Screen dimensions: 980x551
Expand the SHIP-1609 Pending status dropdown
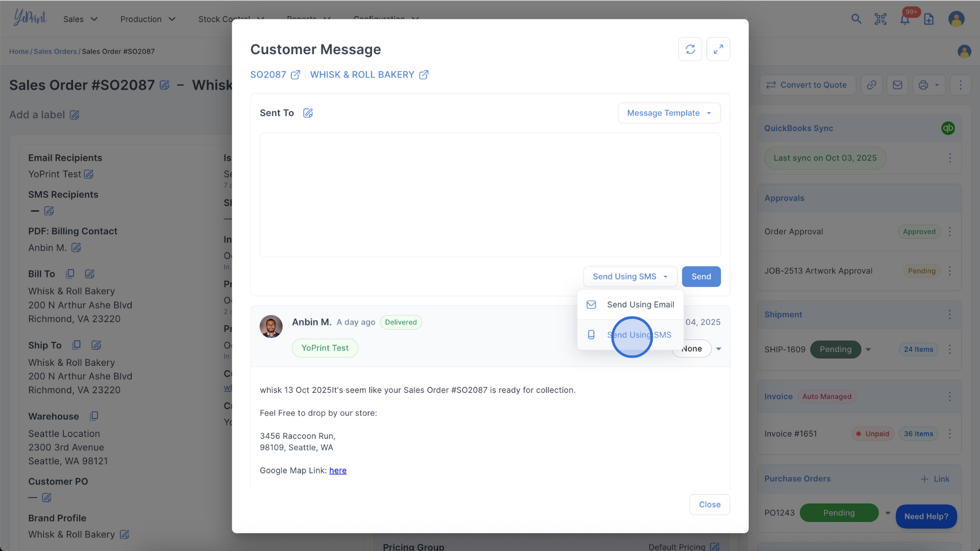click(868, 349)
